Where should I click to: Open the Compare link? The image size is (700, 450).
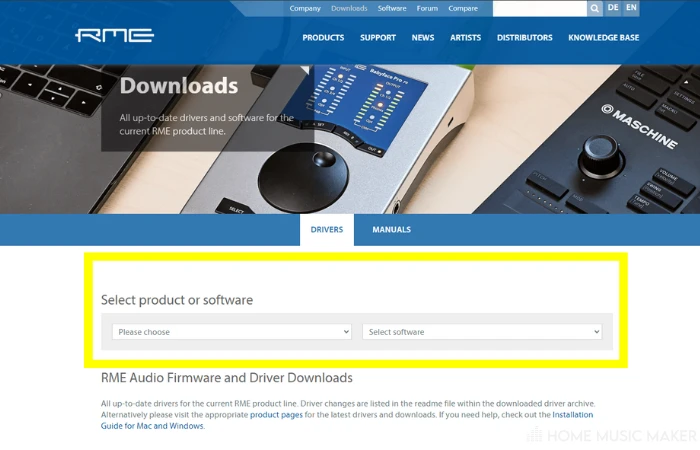coord(463,8)
